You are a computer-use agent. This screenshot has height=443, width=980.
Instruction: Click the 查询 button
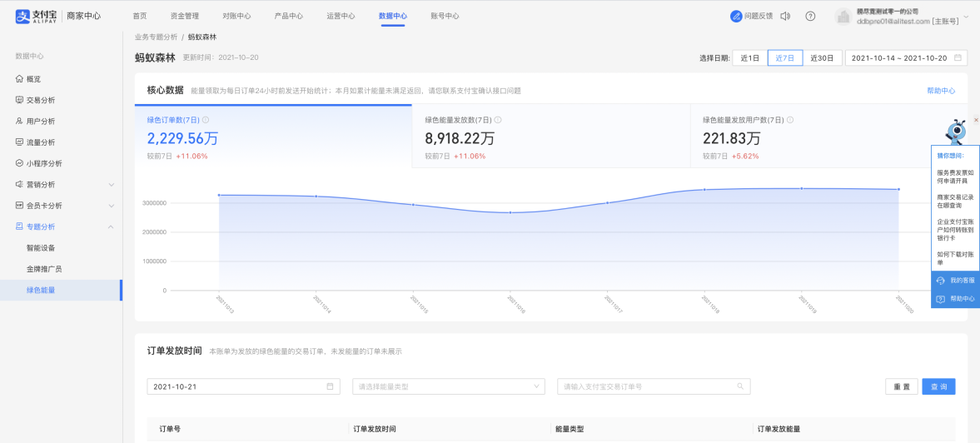tap(938, 386)
